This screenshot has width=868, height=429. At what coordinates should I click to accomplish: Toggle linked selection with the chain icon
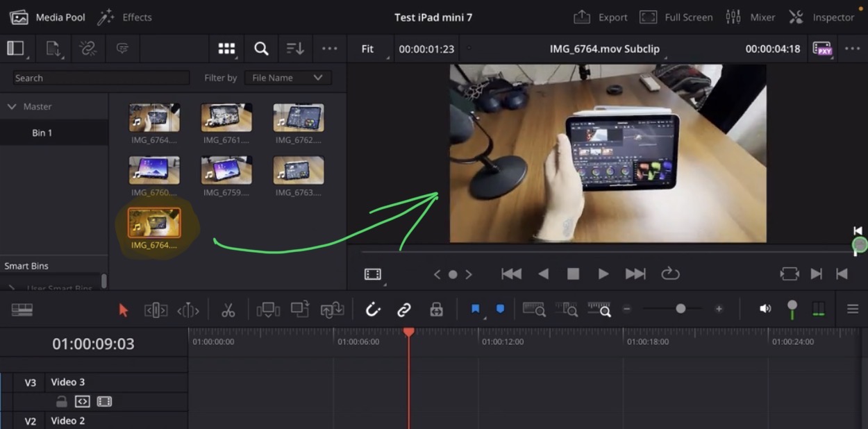click(x=403, y=310)
